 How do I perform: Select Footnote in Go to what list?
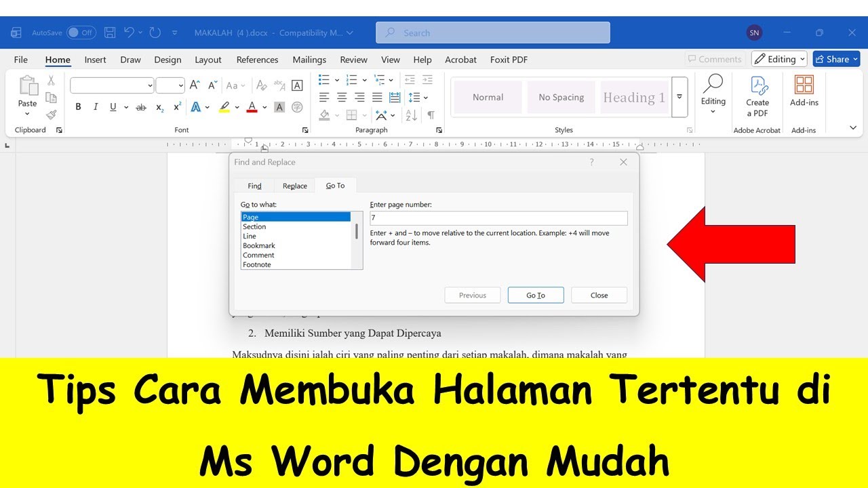[x=296, y=264]
